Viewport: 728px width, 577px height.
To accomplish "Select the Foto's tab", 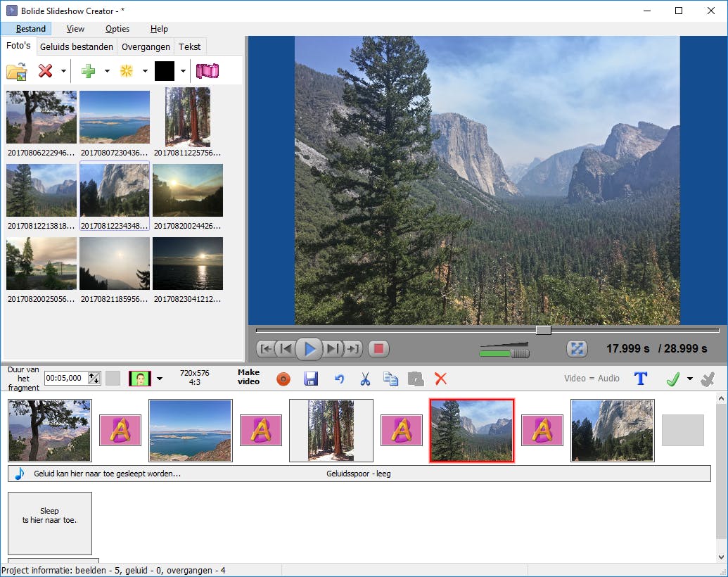I will click(18, 46).
